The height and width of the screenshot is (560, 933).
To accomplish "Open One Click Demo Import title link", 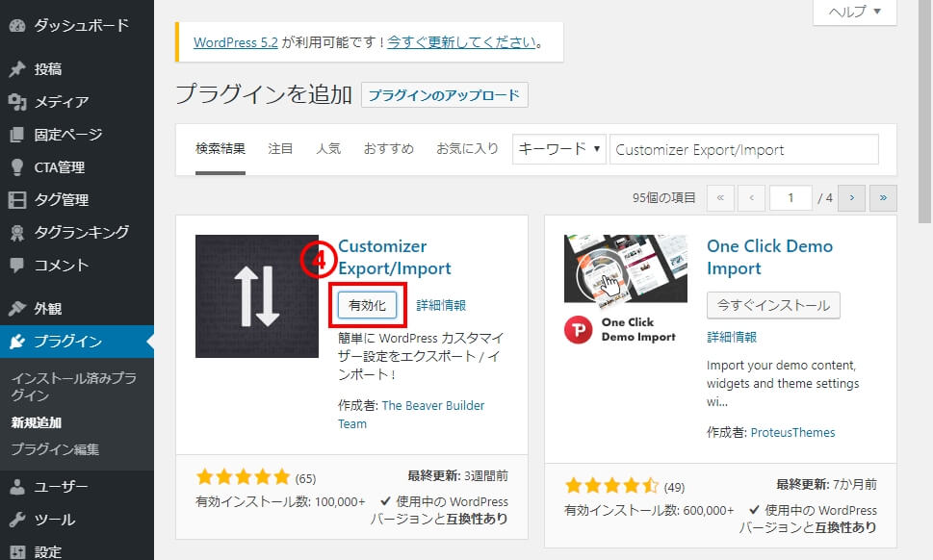I will tap(769, 258).
